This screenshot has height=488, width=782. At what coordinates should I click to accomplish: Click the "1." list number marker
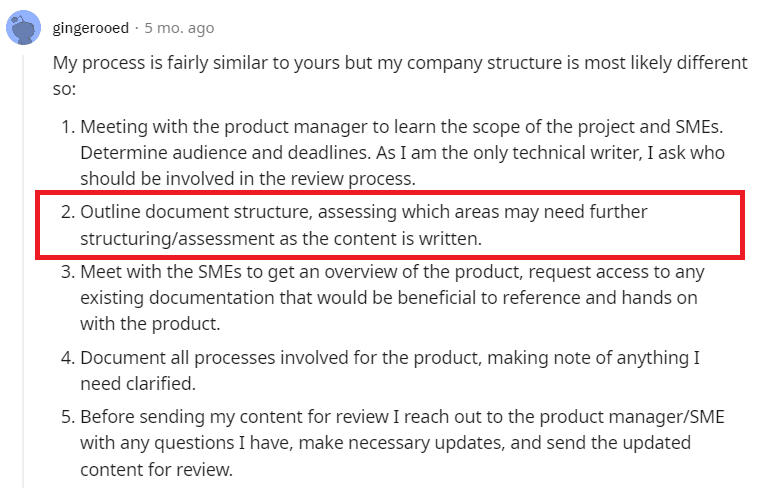pos(66,127)
